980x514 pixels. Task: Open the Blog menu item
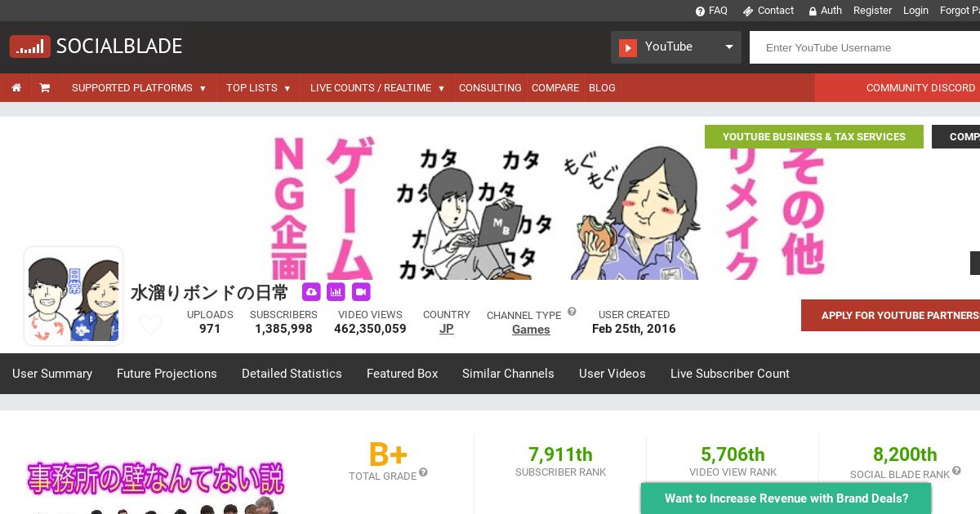[x=602, y=88]
